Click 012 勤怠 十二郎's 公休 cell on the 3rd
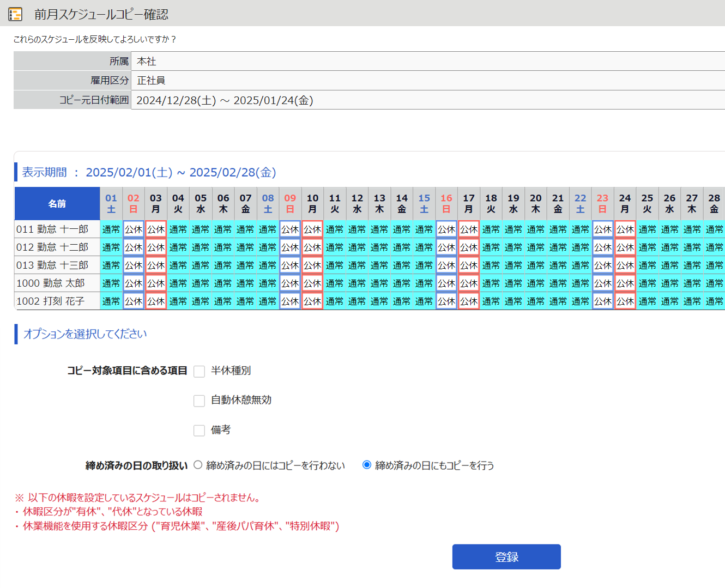 click(156, 247)
